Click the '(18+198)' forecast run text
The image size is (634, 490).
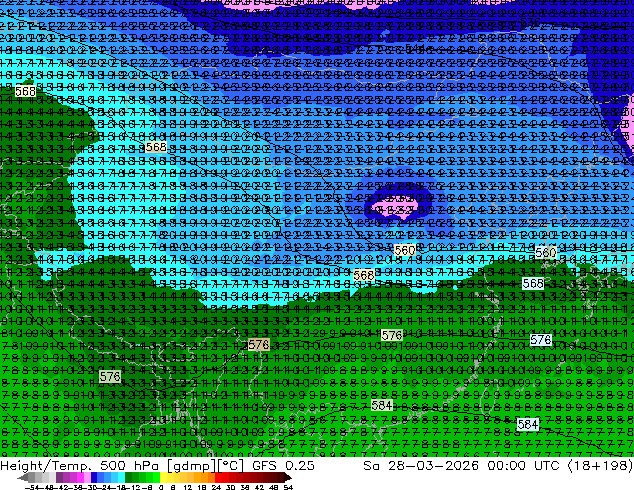click(x=600, y=466)
